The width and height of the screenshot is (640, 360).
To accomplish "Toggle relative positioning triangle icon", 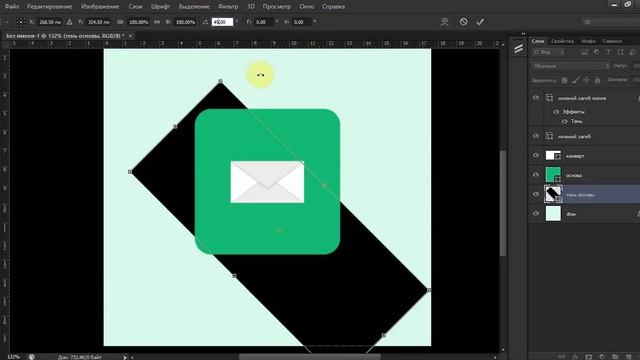I will (x=69, y=22).
